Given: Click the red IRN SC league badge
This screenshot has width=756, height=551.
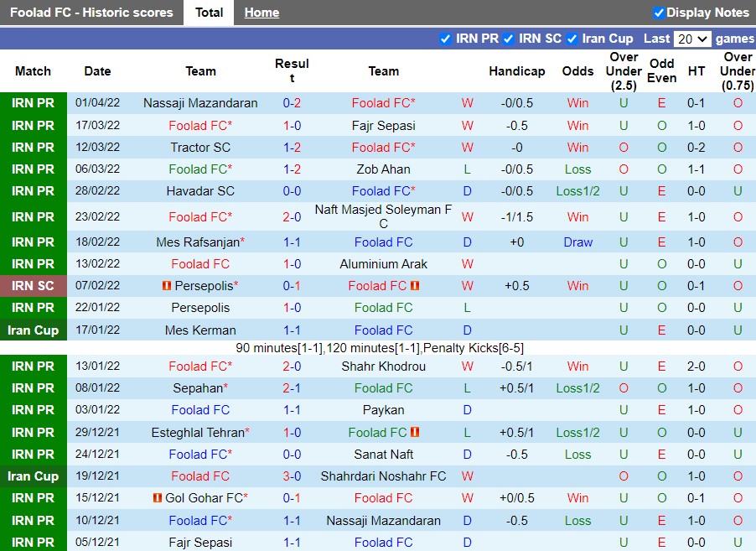Looking at the screenshot, I should pyautogui.click(x=34, y=286).
